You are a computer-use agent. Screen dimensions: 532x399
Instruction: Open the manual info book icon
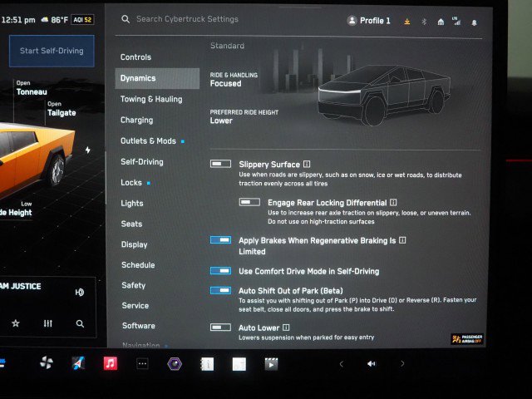[x=207, y=364]
